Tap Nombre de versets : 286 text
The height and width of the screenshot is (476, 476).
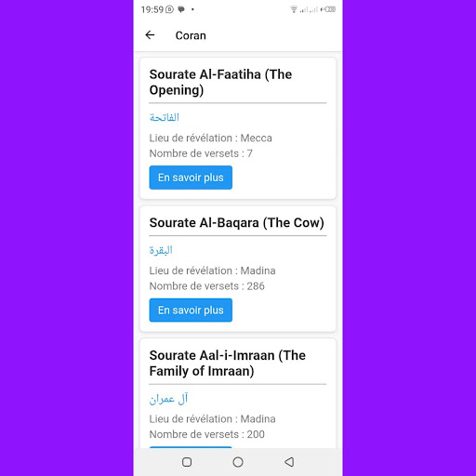pos(207,286)
